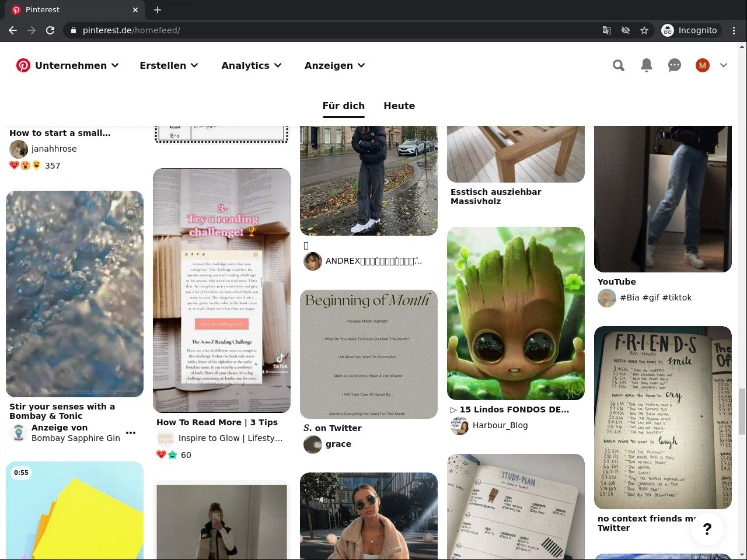Open the Chrome three-dot menu
This screenshot has width=747, height=560.
(x=734, y=30)
